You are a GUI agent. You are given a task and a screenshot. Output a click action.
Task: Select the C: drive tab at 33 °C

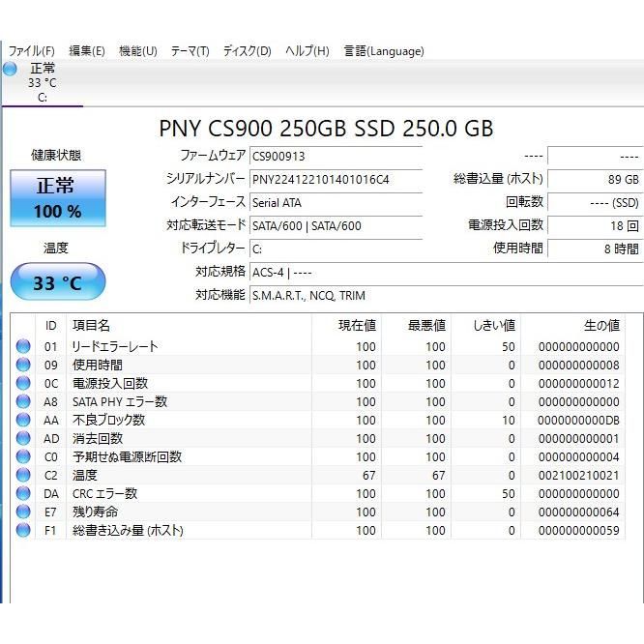pos(43,82)
